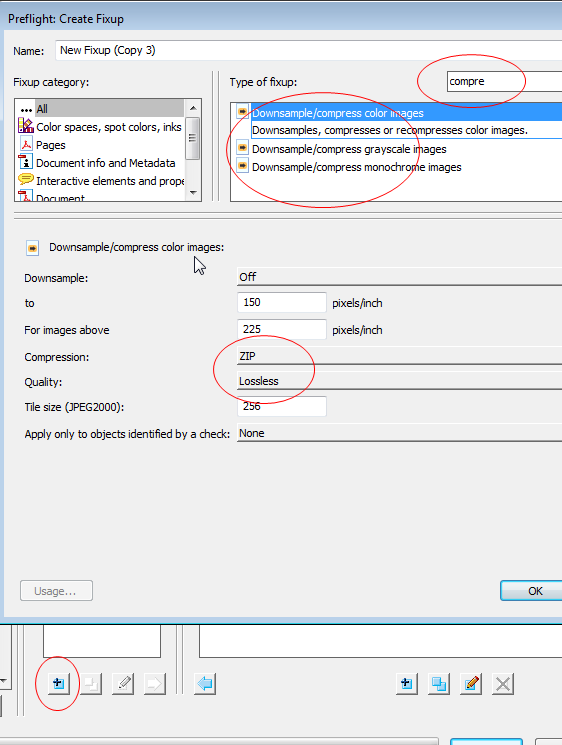
Task: Click the fixup icon beside color images row
Action: [242, 112]
